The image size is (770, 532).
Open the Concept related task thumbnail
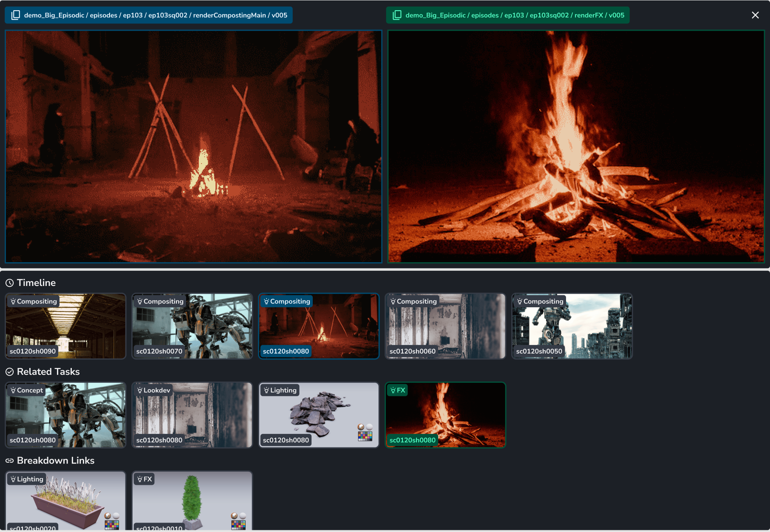(65, 415)
